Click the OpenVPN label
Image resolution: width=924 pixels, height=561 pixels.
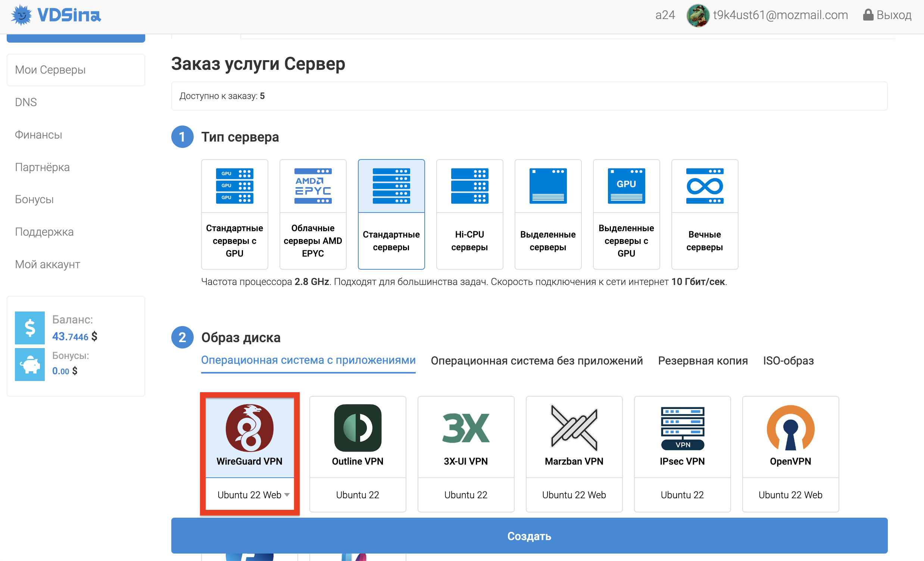[790, 461]
